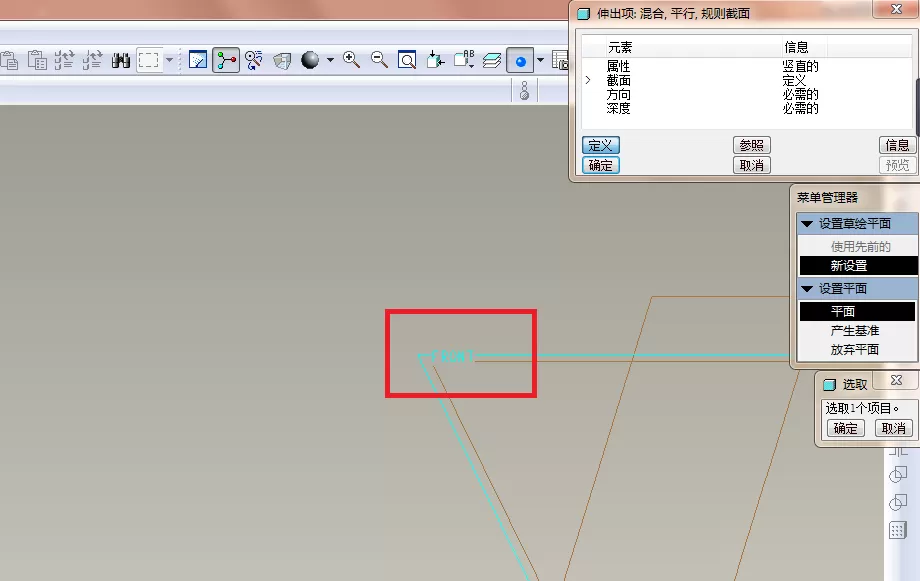Select 放弃平面 in the menu manager
920x581 pixels.
coord(854,350)
